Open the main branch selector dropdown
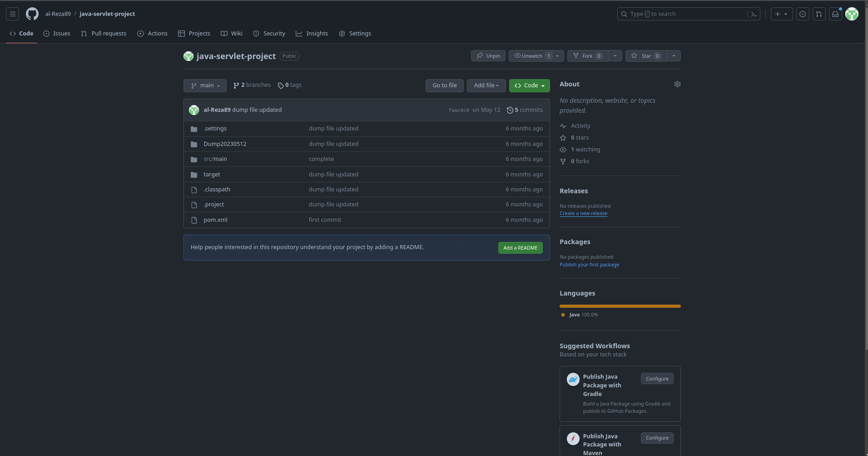This screenshot has width=868, height=456. point(205,85)
